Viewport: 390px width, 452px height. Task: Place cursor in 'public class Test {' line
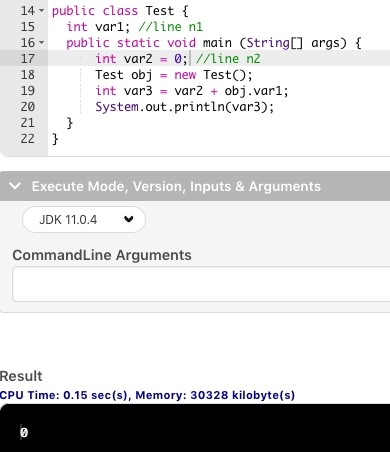tap(120, 11)
